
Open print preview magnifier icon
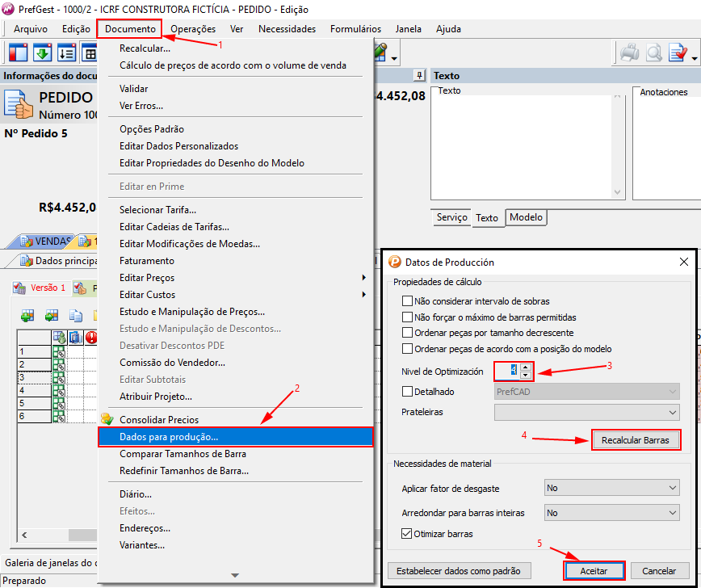[653, 53]
